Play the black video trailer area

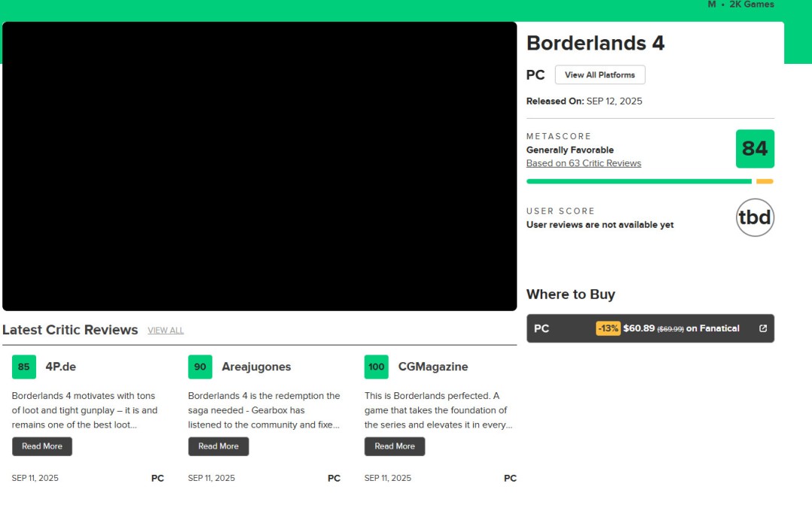259,166
